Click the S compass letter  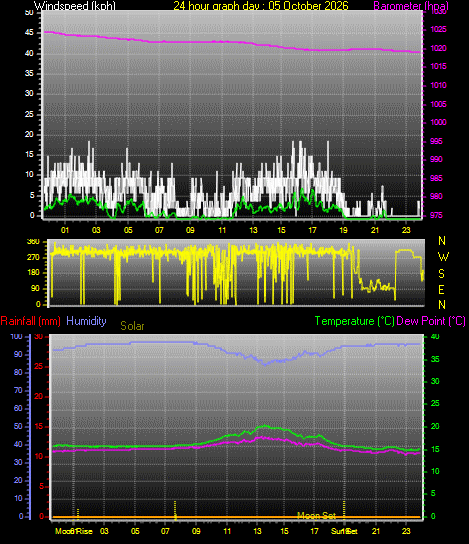click(441, 274)
